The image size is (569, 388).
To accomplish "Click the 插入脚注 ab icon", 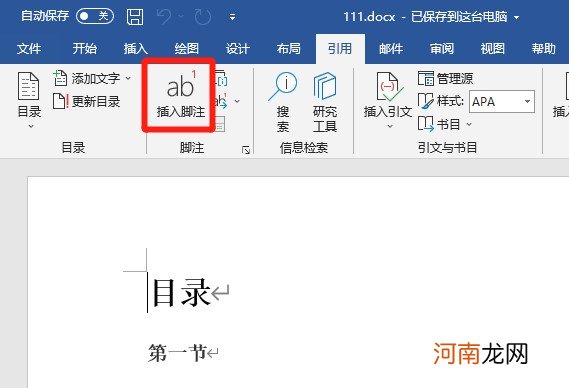I will 180,86.
